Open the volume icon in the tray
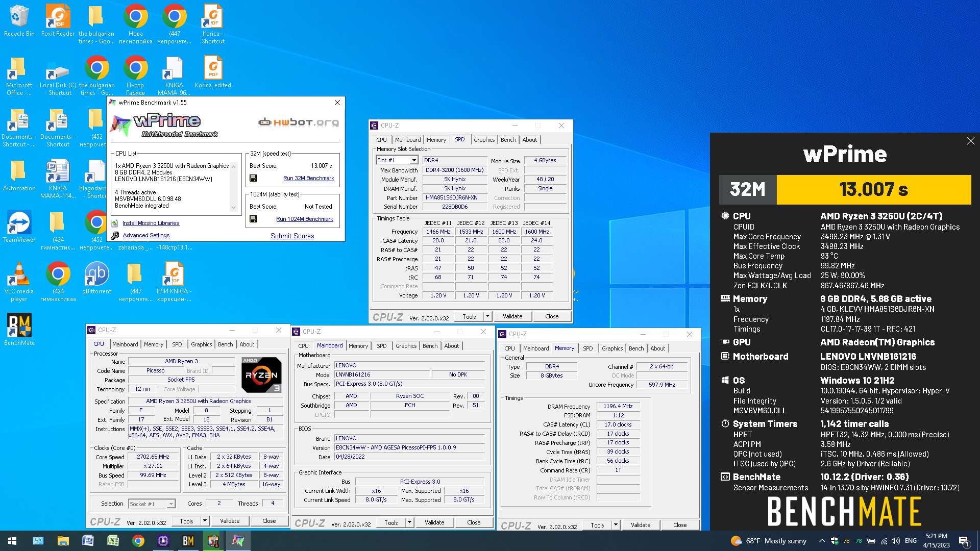 tap(896, 541)
